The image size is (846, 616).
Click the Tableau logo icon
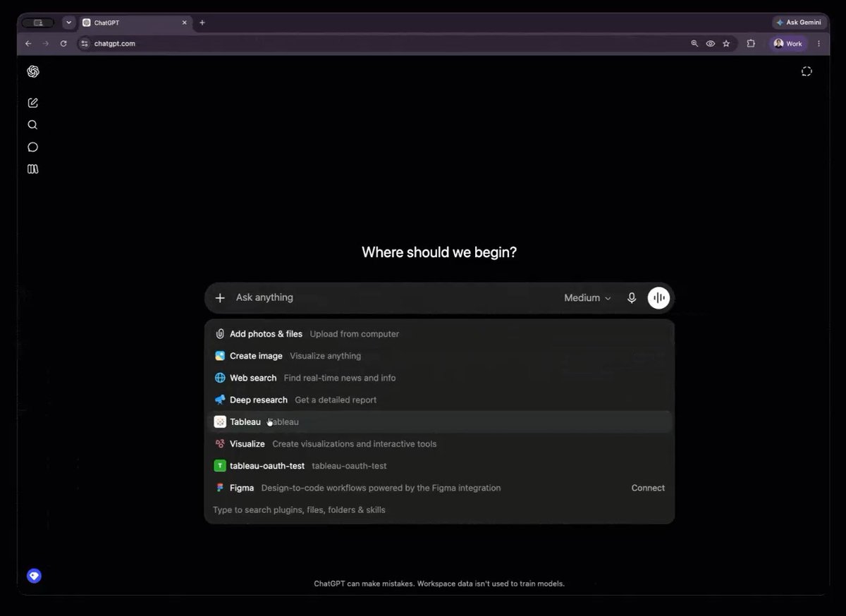click(x=220, y=421)
